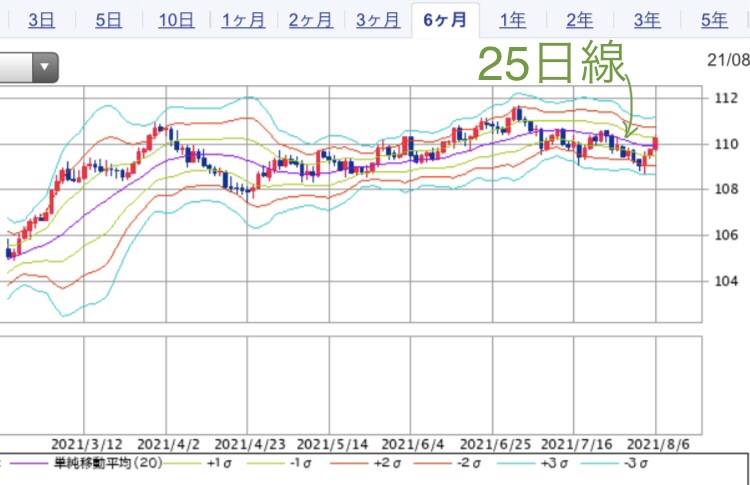Click the 106 price axis label
This screenshot has height=485, width=750.
click(726, 235)
